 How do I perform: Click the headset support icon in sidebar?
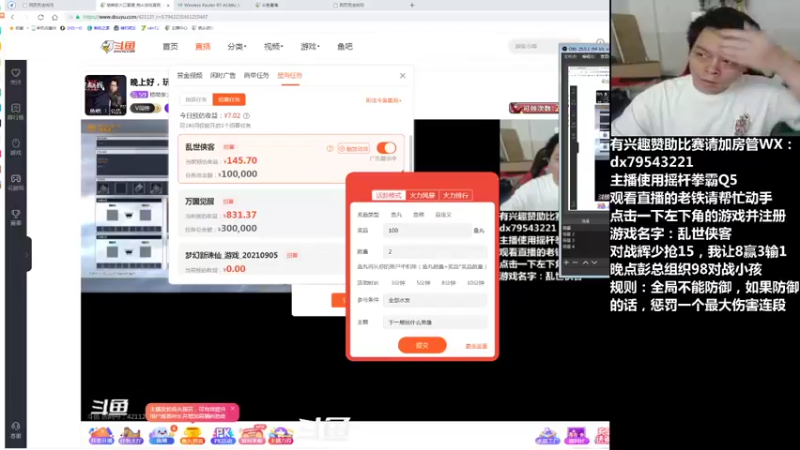pos(16,426)
